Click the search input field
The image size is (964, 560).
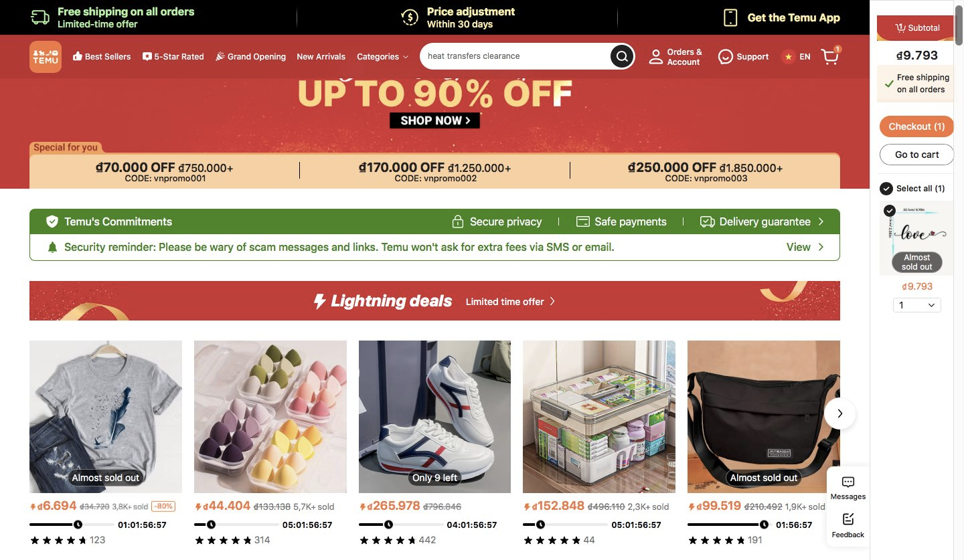(515, 56)
